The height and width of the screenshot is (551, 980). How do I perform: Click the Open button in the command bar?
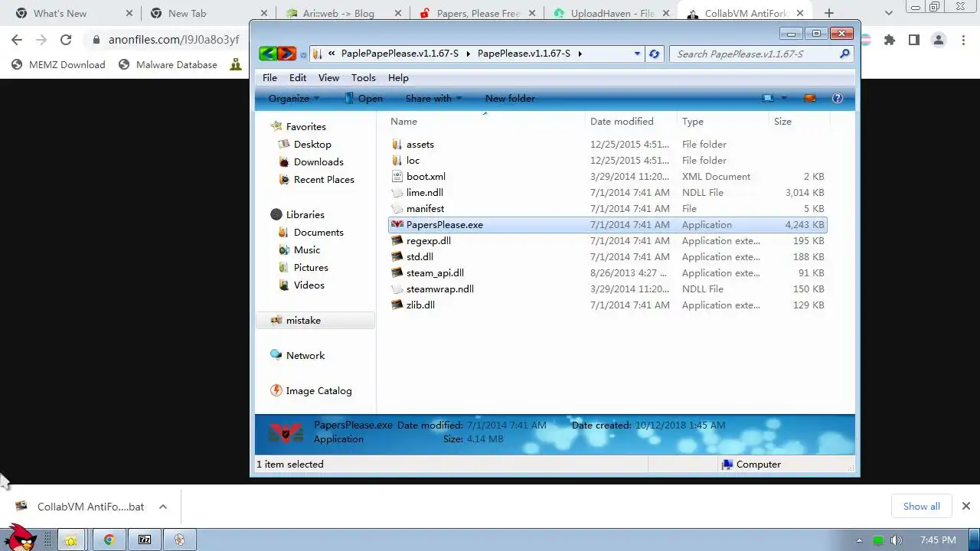point(364,98)
